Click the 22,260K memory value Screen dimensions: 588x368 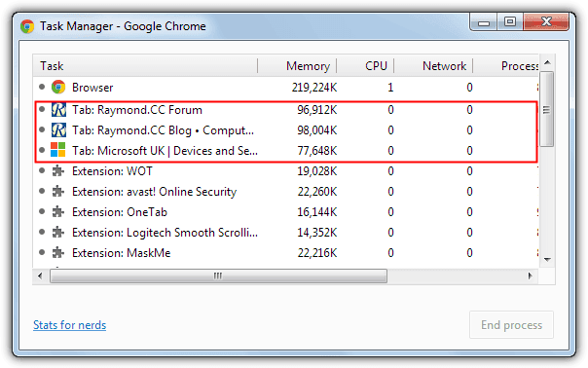point(316,192)
